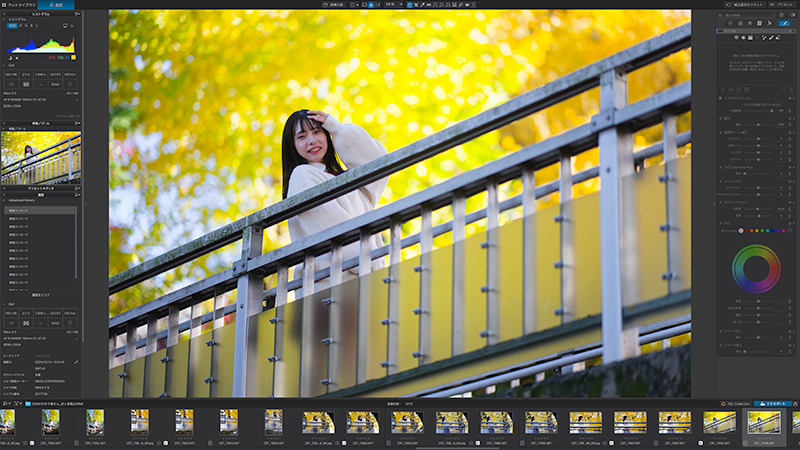
Task: Adjust the ハイライト slider
Action: pos(759,138)
